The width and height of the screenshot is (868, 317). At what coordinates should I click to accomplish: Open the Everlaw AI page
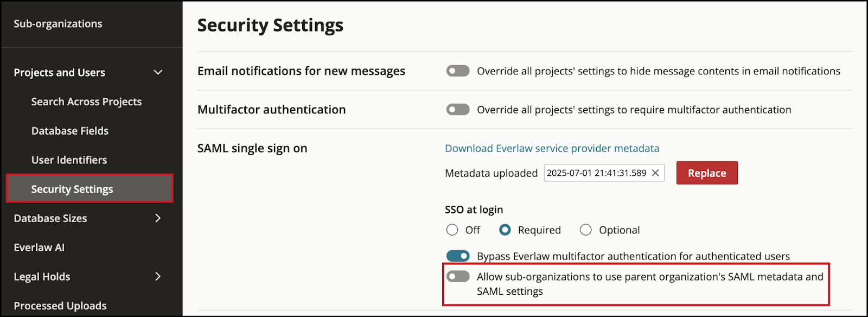[x=39, y=247]
